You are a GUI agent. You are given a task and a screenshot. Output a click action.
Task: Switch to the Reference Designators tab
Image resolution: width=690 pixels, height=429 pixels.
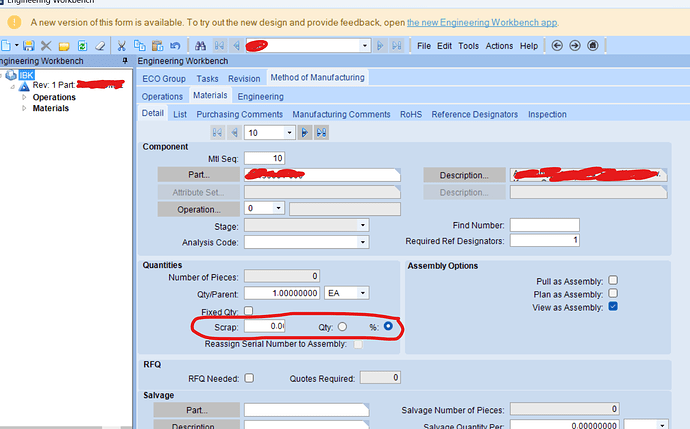[x=474, y=114]
